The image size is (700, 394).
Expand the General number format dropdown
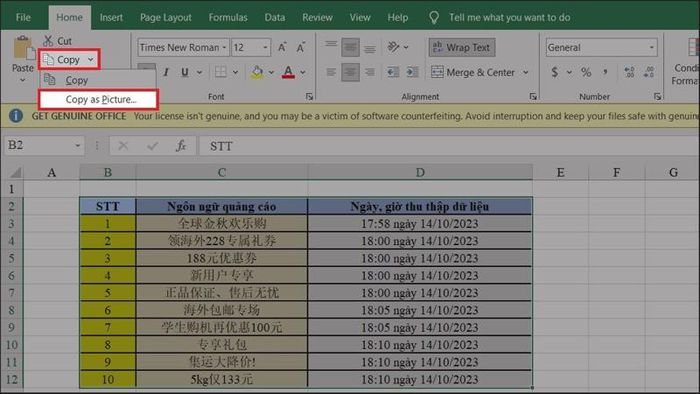pyautogui.click(x=651, y=47)
